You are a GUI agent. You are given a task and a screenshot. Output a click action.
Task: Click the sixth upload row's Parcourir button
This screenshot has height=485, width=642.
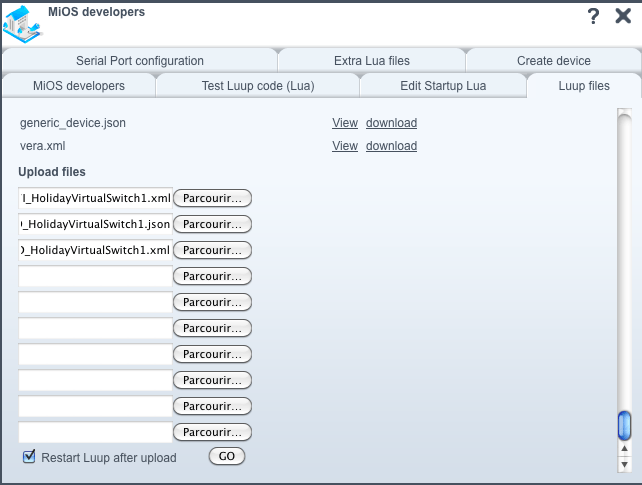[x=212, y=328]
